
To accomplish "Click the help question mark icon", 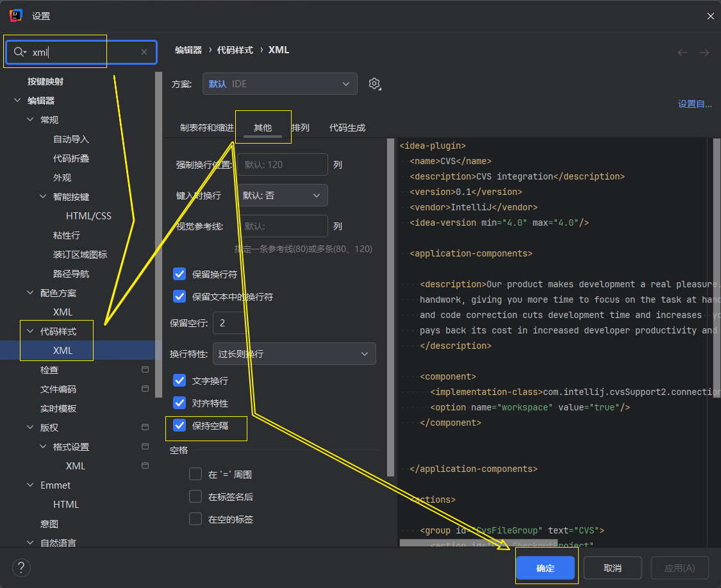I will coord(21,567).
